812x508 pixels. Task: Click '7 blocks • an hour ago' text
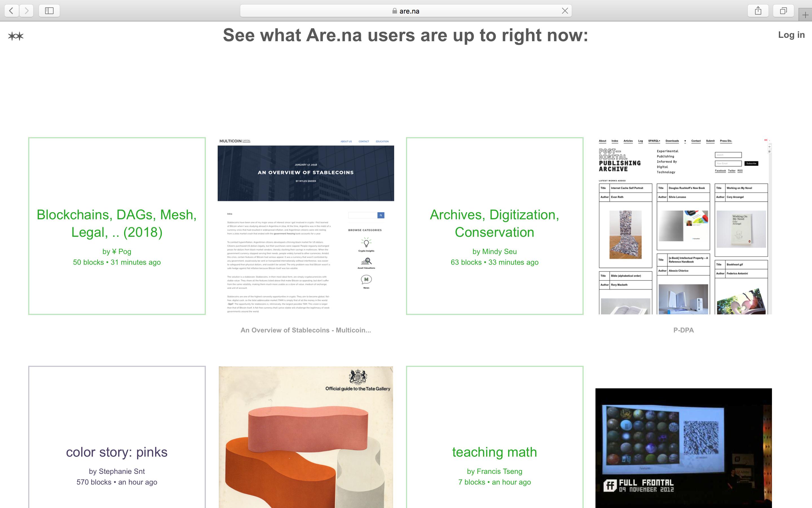495,482
